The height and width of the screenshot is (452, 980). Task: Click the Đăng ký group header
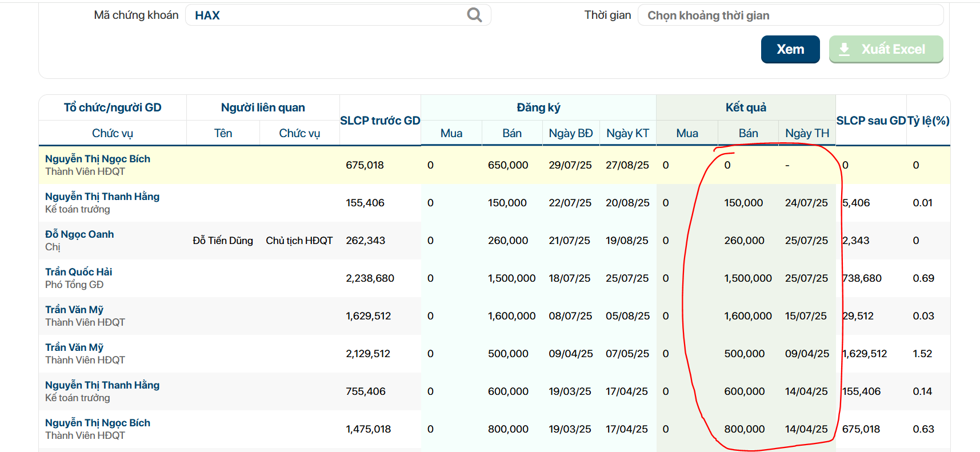tap(538, 107)
